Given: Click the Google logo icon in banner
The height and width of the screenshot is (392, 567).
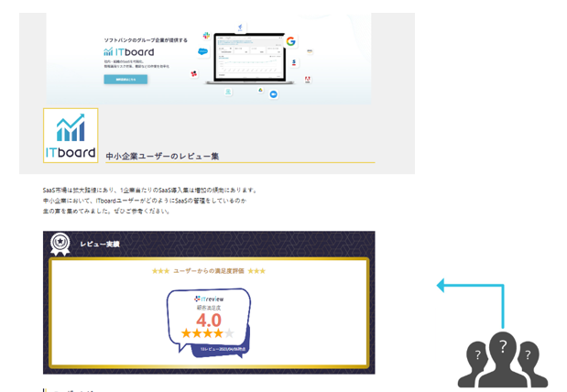Looking at the screenshot, I should click(x=290, y=41).
